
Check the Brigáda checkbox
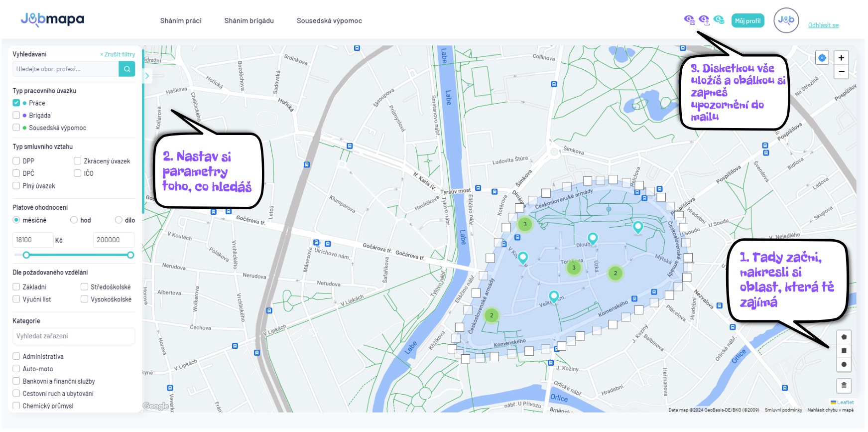tap(16, 115)
